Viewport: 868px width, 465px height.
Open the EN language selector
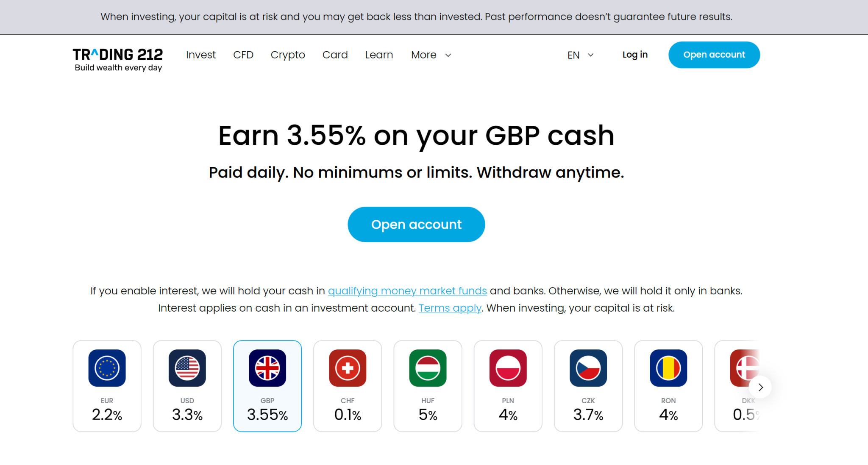click(581, 55)
